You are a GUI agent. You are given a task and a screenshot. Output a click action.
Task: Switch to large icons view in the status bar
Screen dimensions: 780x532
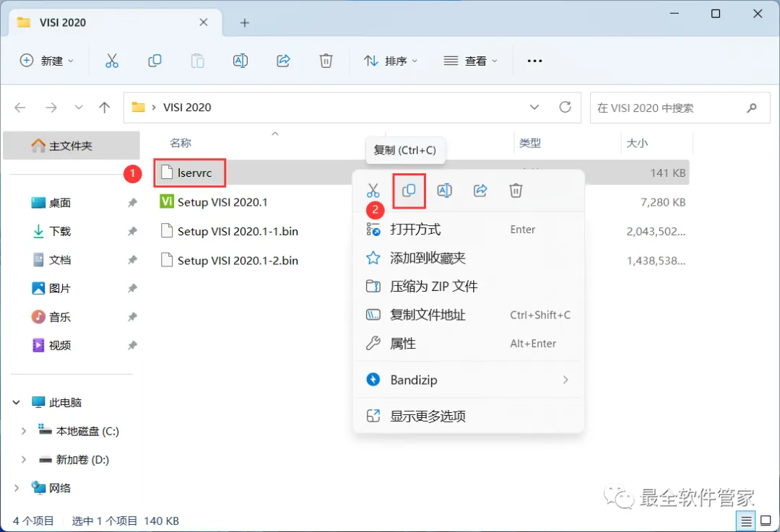pos(766,521)
